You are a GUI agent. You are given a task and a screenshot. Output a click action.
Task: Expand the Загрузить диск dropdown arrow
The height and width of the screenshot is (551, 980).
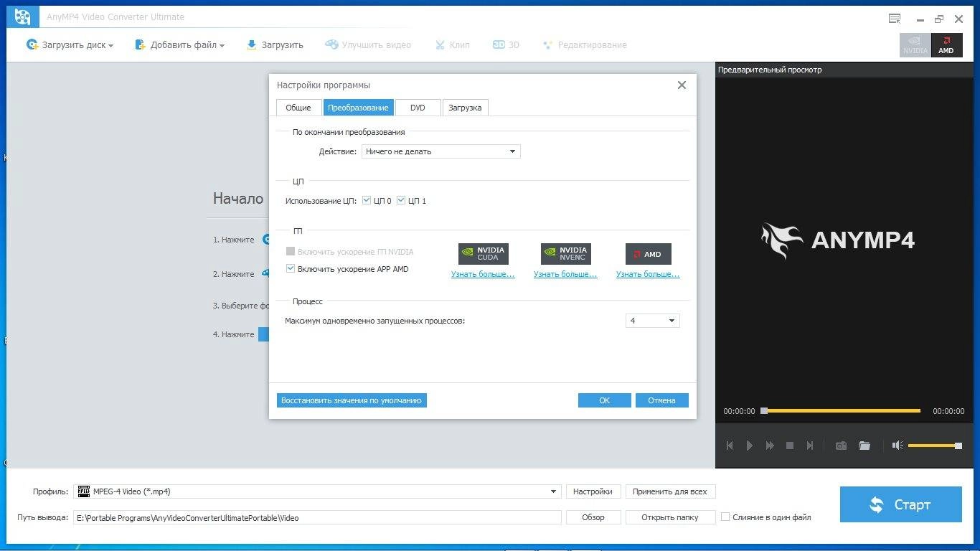coord(111,46)
